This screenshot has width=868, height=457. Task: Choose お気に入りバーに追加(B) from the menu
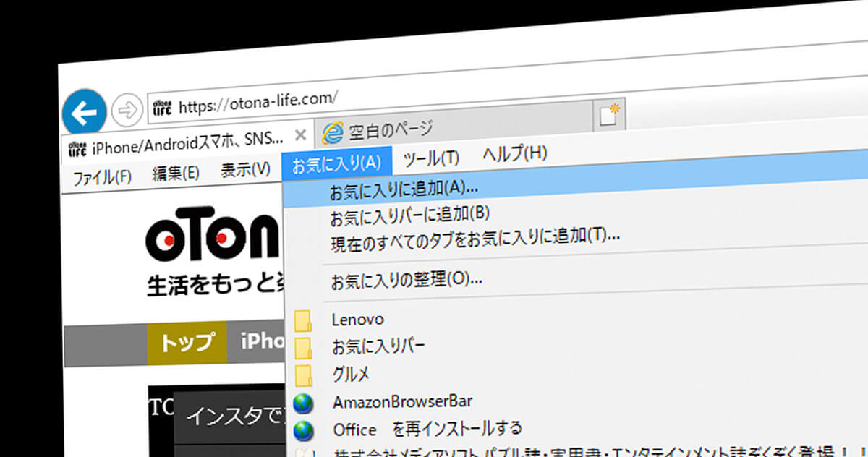410,215
